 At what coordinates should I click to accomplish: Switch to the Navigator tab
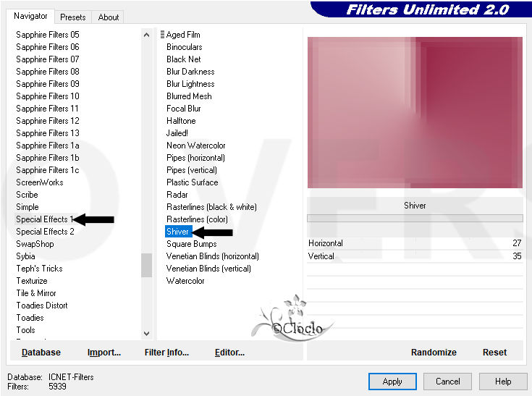click(x=30, y=16)
